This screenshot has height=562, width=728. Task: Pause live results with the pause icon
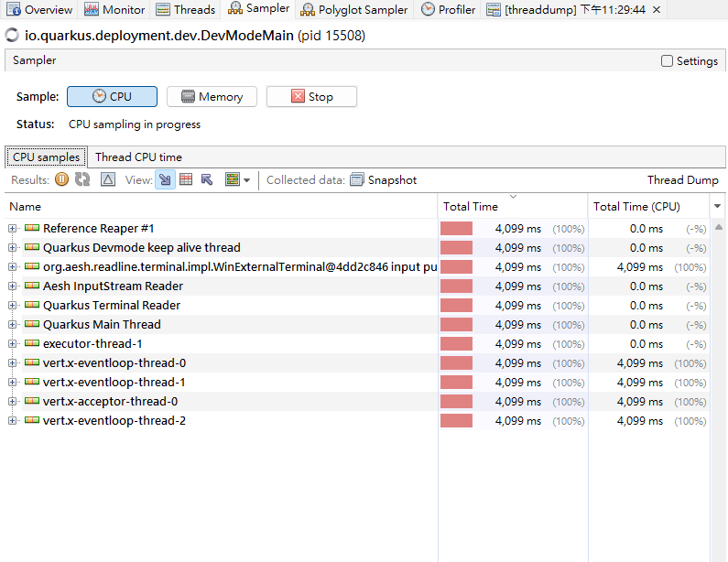pyautogui.click(x=61, y=179)
